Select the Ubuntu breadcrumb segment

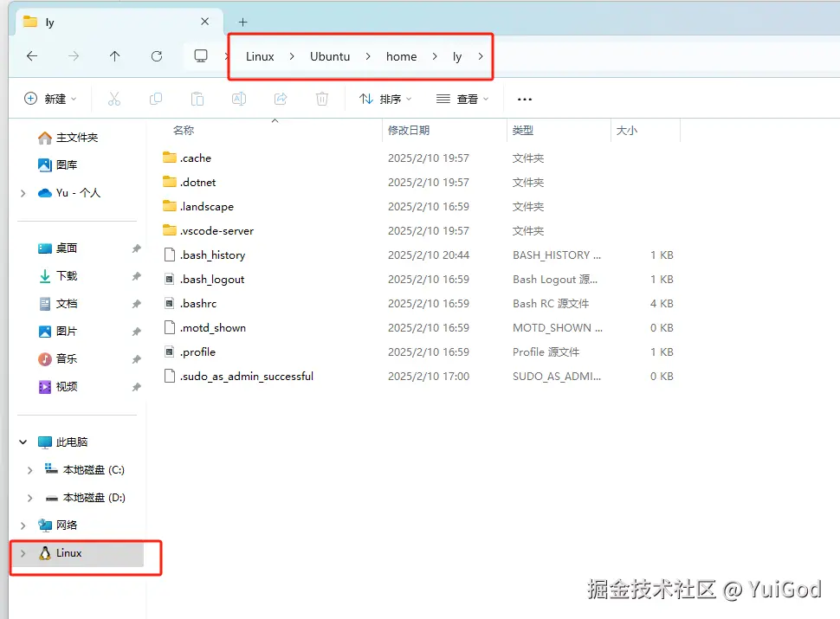(330, 57)
